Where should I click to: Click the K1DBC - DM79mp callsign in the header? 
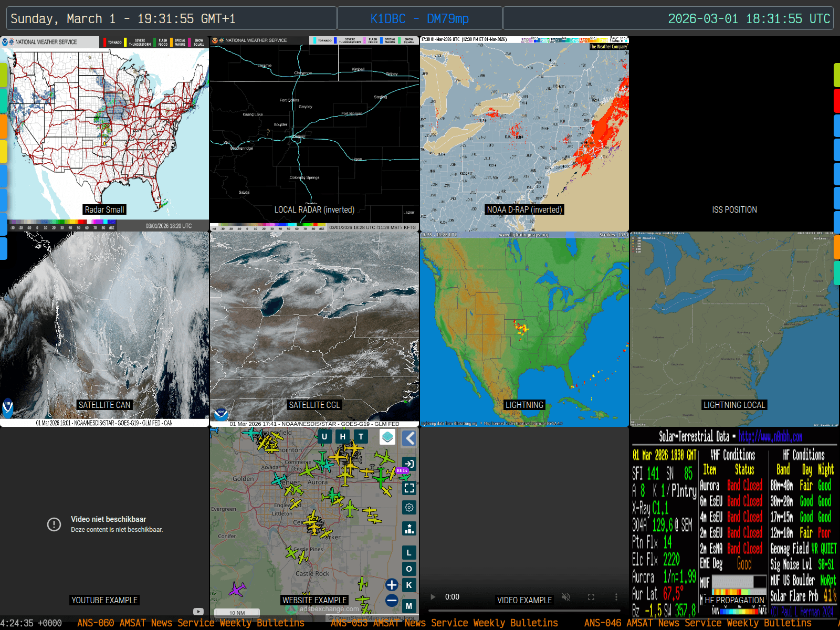pos(419,19)
